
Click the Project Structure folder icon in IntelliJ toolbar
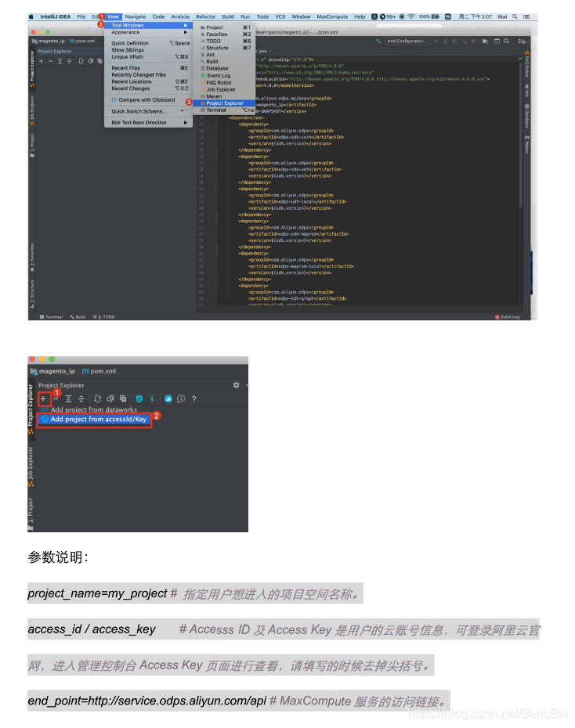pos(485,41)
